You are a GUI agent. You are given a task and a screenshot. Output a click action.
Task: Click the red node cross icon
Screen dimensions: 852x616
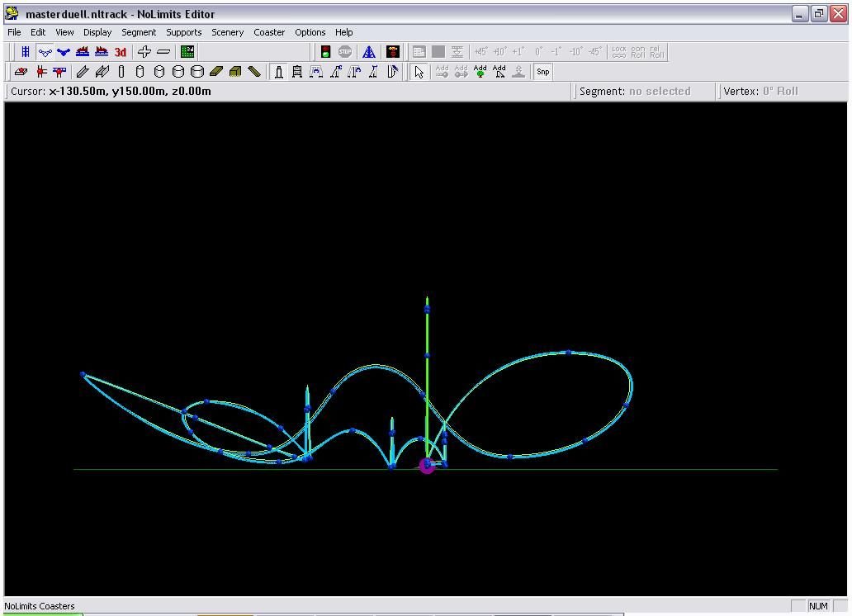point(41,71)
